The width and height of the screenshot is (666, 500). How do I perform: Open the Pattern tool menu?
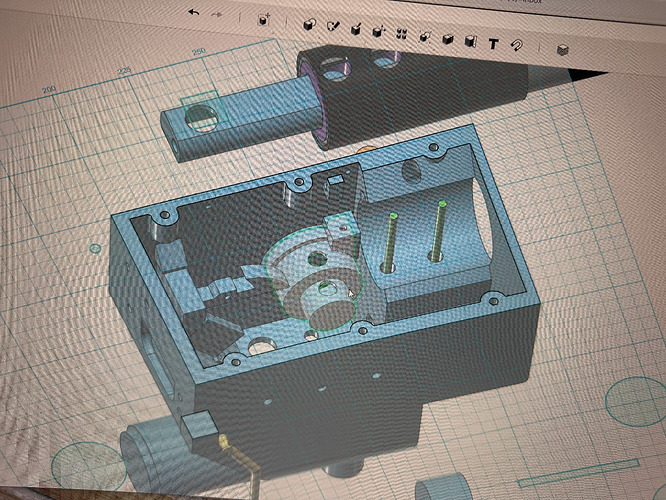(x=401, y=34)
